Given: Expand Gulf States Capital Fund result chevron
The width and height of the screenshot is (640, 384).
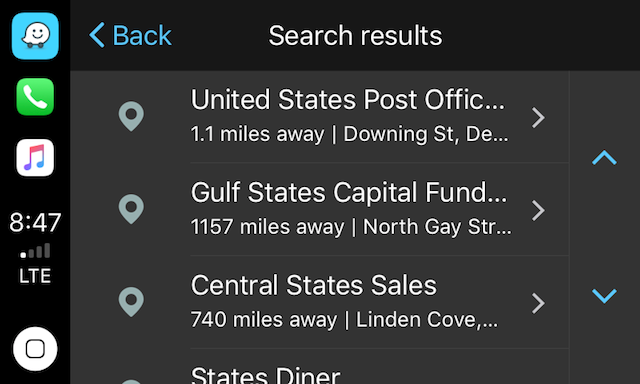Looking at the screenshot, I should (538, 211).
